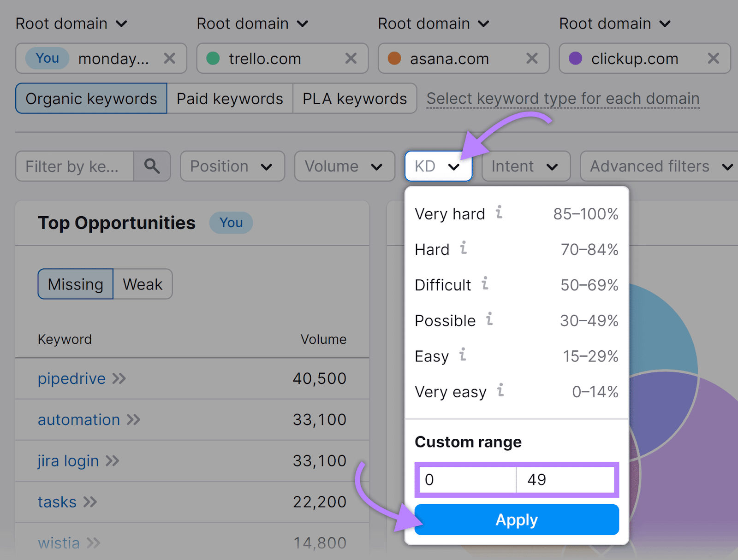Image resolution: width=738 pixels, height=560 pixels.
Task: Click the Apply button
Action: coord(516,519)
